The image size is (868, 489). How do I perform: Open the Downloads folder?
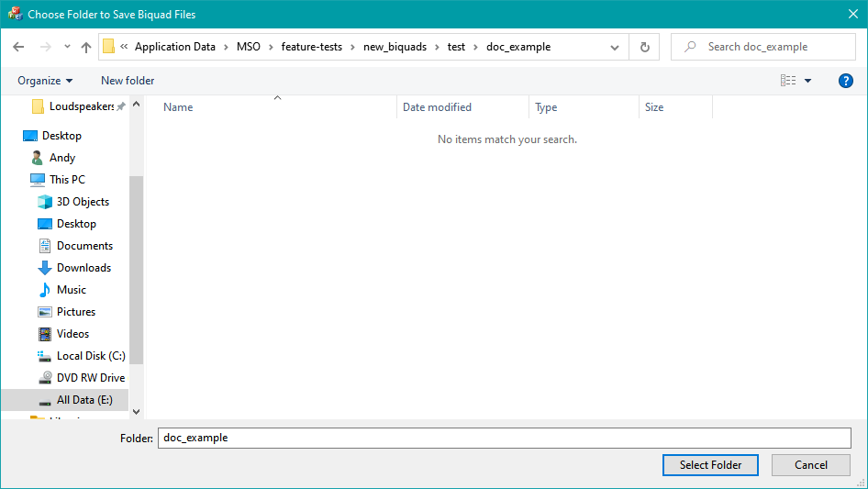click(x=74, y=268)
